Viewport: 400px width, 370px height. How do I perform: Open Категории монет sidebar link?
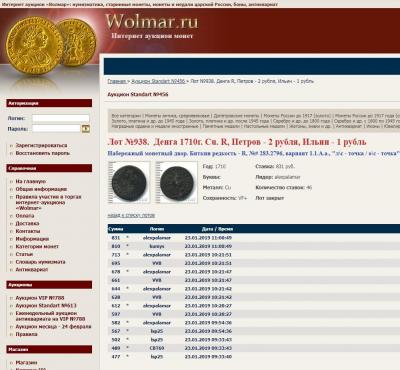pos(37,246)
